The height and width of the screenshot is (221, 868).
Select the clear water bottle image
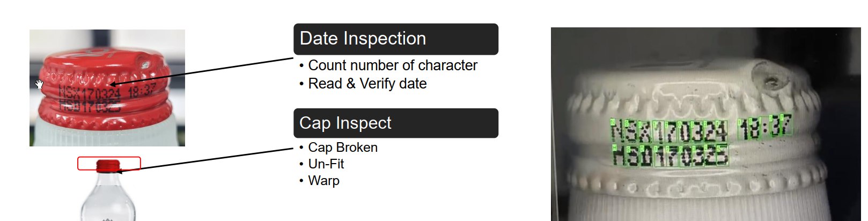tap(108, 190)
